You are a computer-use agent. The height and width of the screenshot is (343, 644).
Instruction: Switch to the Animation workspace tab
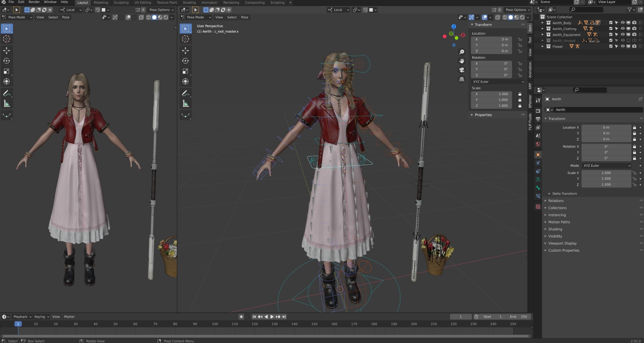coord(209,3)
